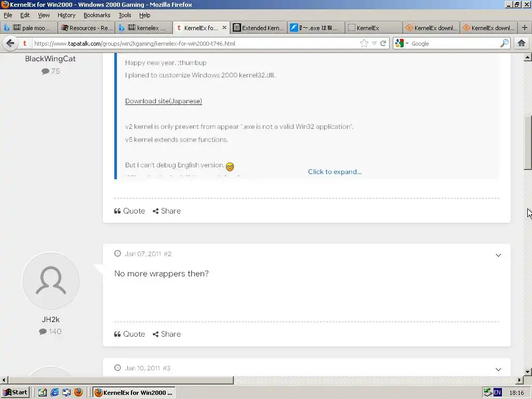The width and height of the screenshot is (532, 399).
Task: Select the first KernelEx downl... tab
Action: [x=431, y=28]
